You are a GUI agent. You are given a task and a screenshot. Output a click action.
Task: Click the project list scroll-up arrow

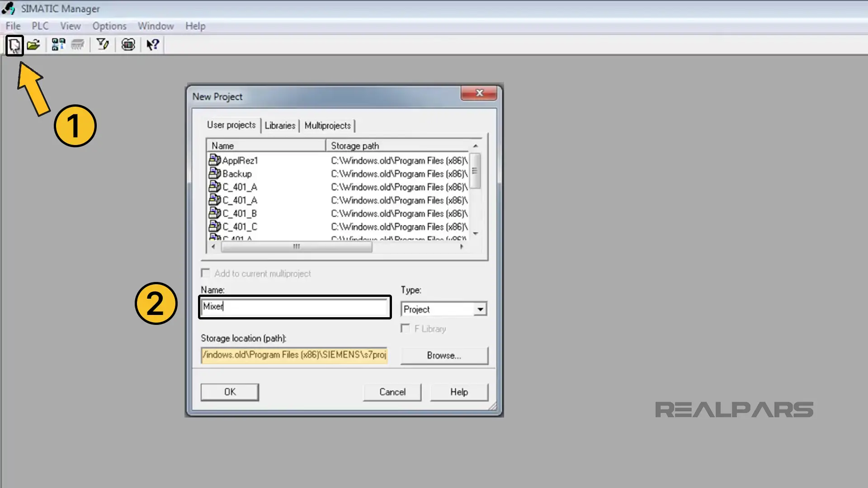(475, 145)
